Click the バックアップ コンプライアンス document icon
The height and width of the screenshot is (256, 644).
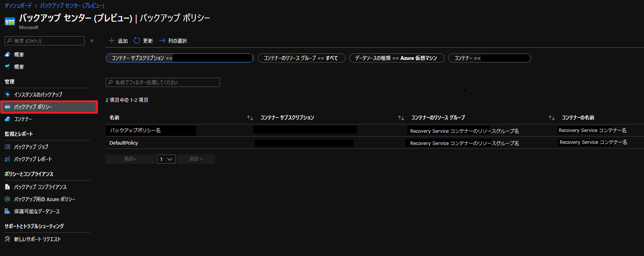click(7, 187)
